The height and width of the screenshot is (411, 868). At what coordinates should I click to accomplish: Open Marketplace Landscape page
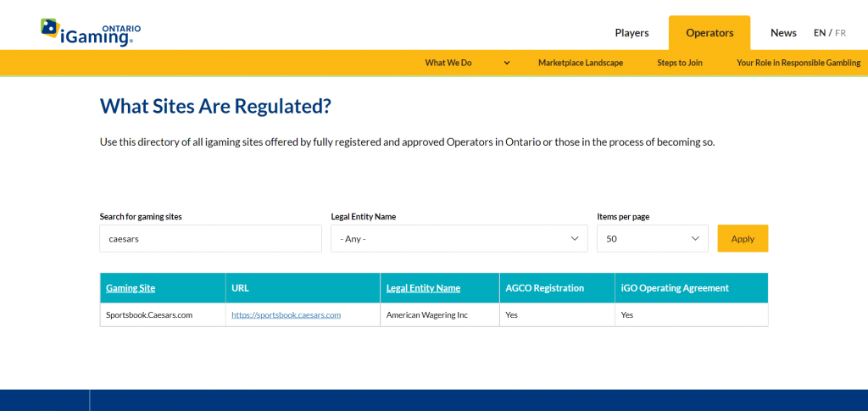pyautogui.click(x=581, y=63)
